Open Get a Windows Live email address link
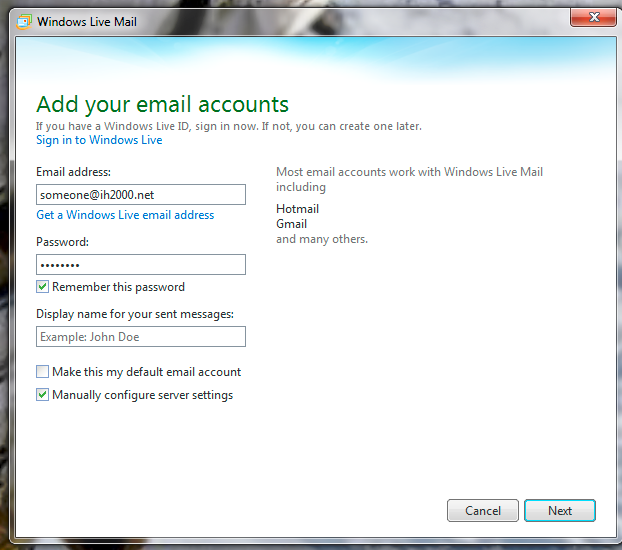622x550 pixels. coord(125,215)
